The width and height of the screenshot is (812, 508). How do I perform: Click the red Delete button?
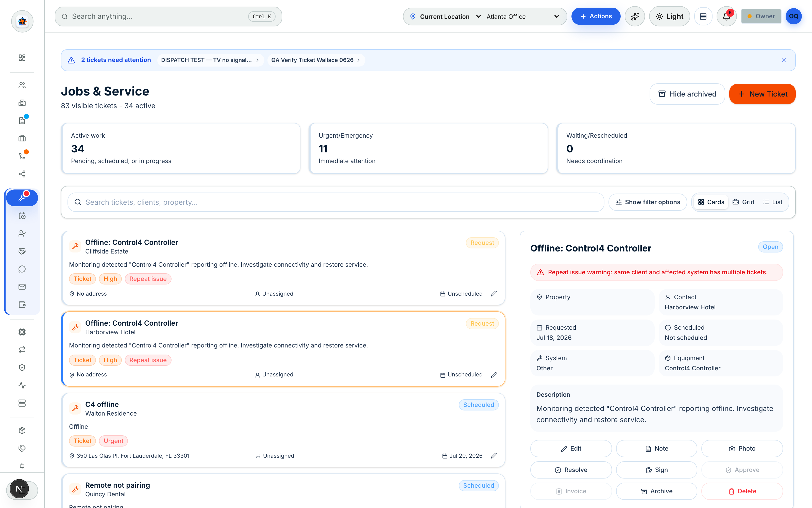[x=742, y=491]
